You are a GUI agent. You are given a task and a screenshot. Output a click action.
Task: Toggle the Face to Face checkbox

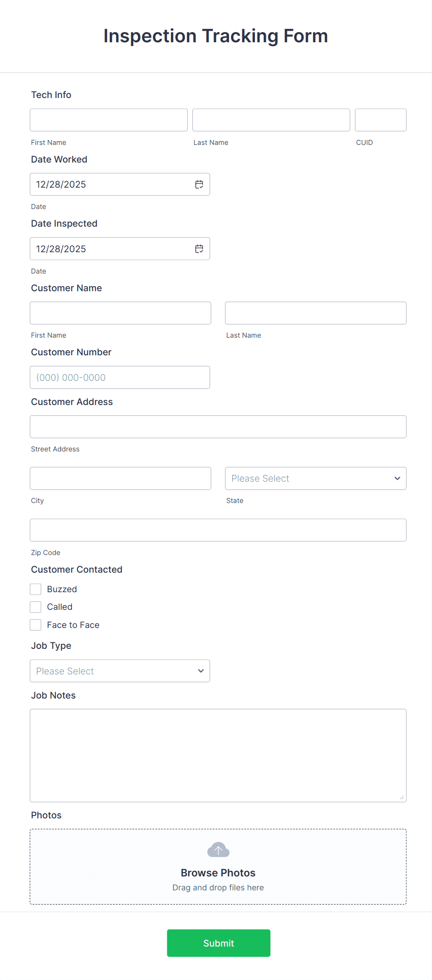pyautogui.click(x=35, y=625)
